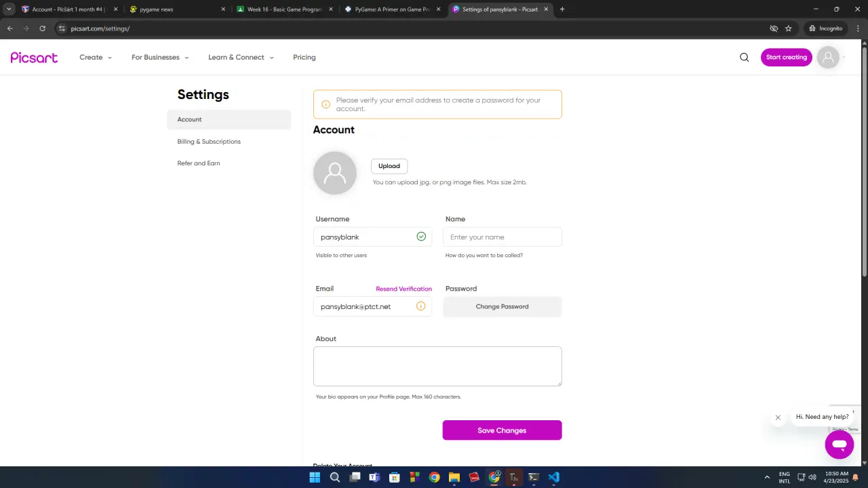Open File Explorer from taskbar
This screenshot has width=868, height=488.
(454, 477)
